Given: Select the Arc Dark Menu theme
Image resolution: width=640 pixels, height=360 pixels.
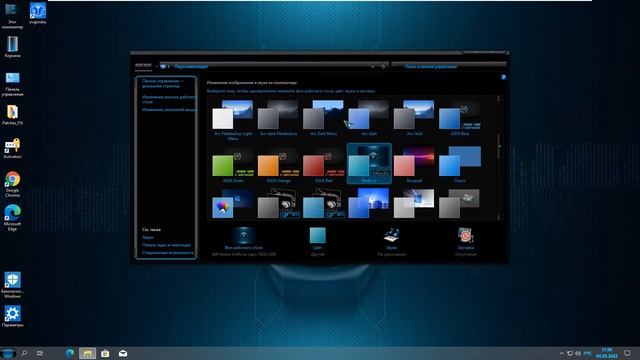Looking at the screenshot, I should (x=324, y=118).
